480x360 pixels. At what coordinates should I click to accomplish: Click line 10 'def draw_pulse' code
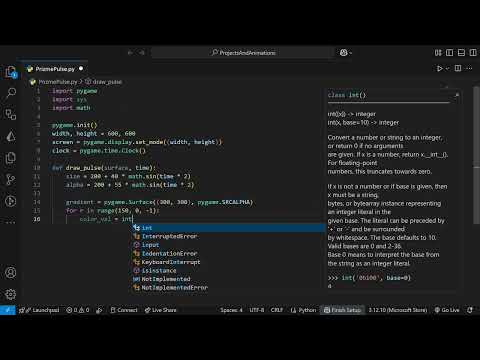tap(104, 168)
